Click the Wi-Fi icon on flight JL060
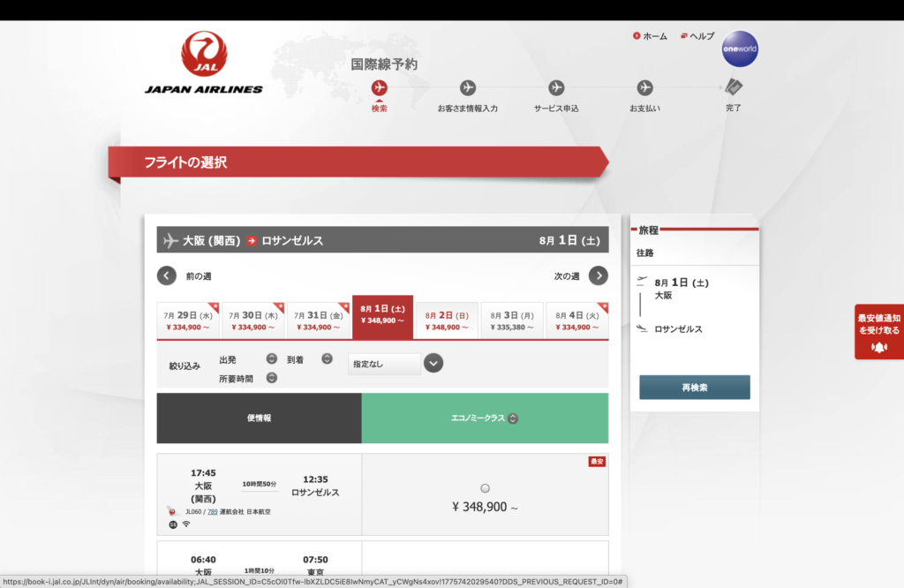The height and width of the screenshot is (588, 904). coord(186,524)
